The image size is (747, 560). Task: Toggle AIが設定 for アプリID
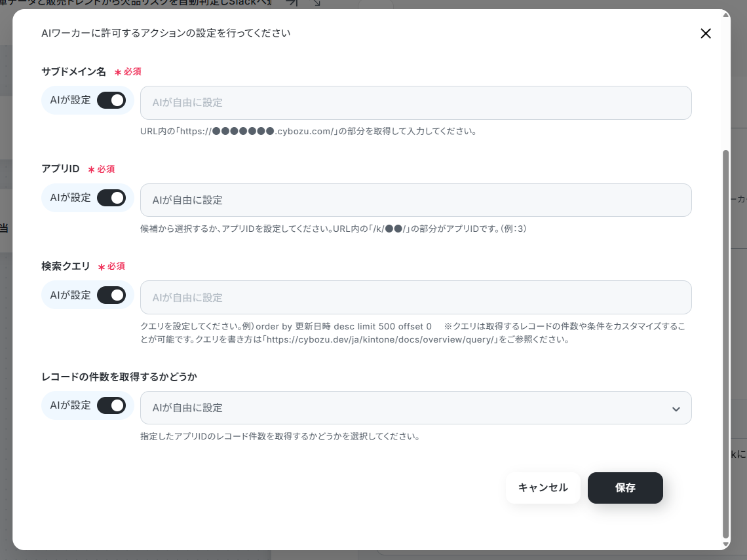(x=111, y=198)
